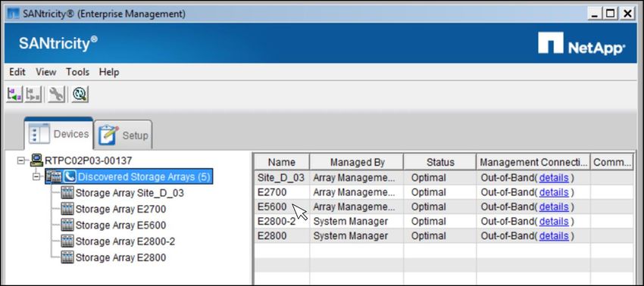The width and height of the screenshot is (644, 286).
Task: Click the wrench toolbar icon
Action: [x=56, y=95]
